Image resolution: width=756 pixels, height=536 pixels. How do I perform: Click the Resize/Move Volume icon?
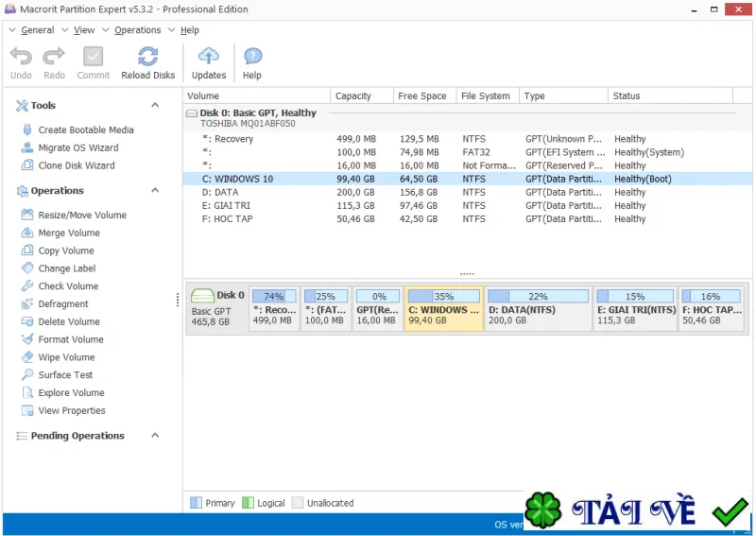click(x=27, y=215)
